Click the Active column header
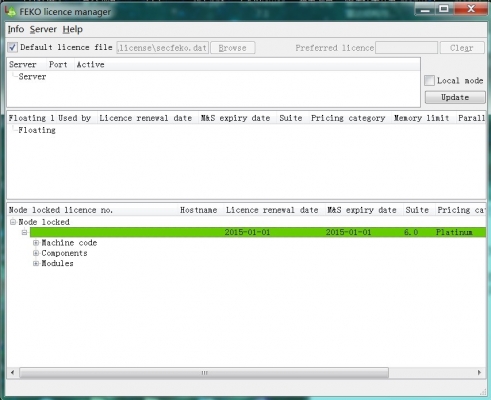The height and width of the screenshot is (400, 491). 90,64
